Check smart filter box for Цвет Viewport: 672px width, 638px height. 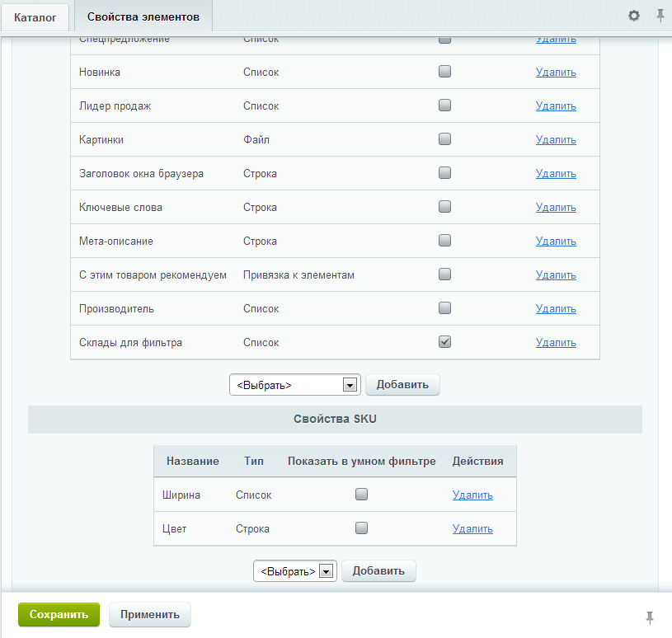tap(361, 528)
